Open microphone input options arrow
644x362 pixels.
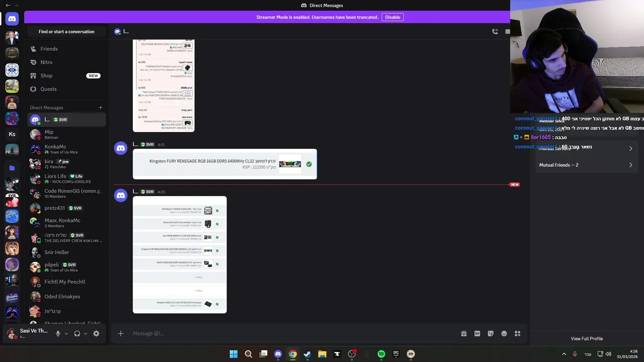tap(66, 333)
